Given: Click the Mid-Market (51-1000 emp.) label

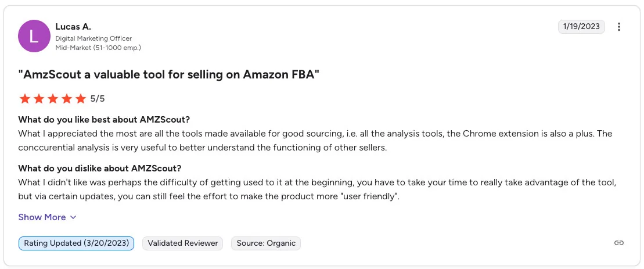Looking at the screenshot, I should [x=98, y=48].
